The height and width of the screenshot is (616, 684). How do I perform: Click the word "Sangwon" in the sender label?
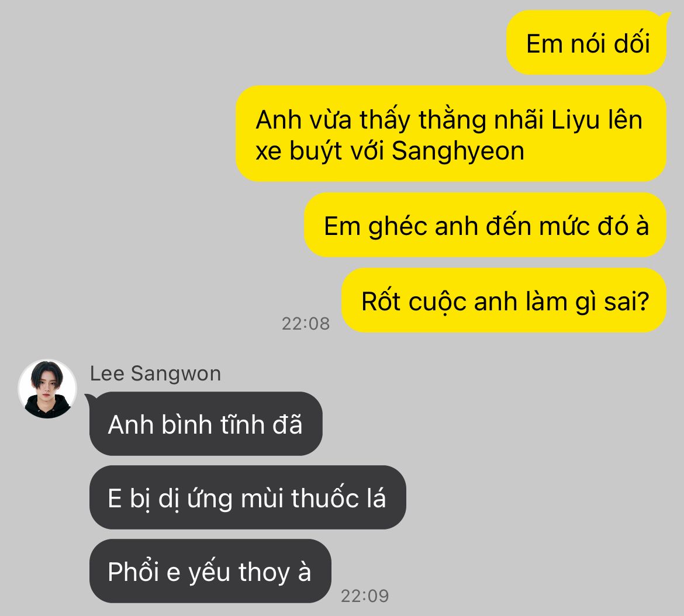pyautogui.click(x=176, y=374)
